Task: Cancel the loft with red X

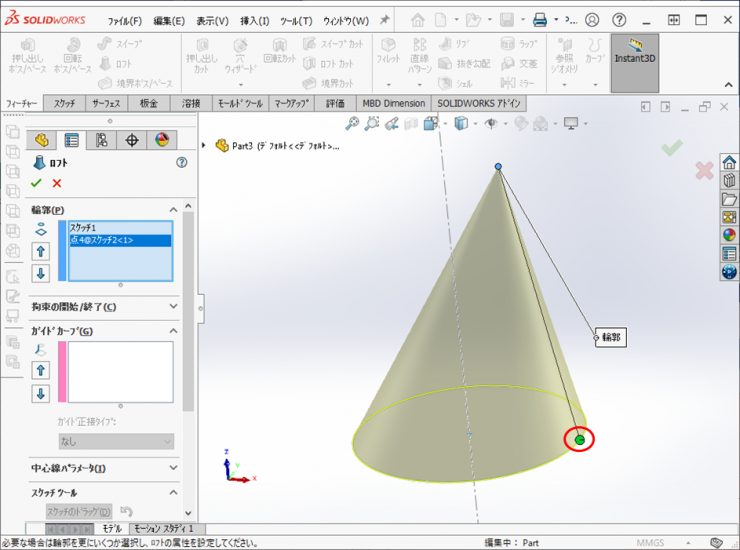Action: [x=57, y=183]
